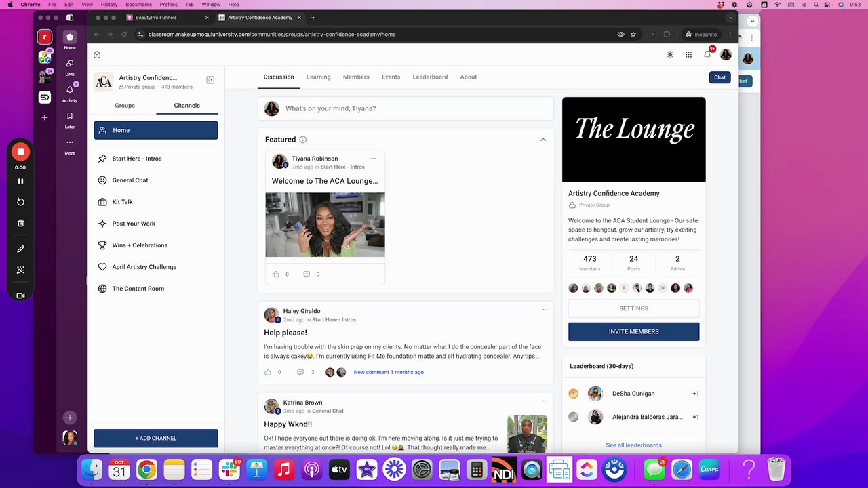868x488 pixels.
Task: Click the Featured info icon
Action: [303, 140]
